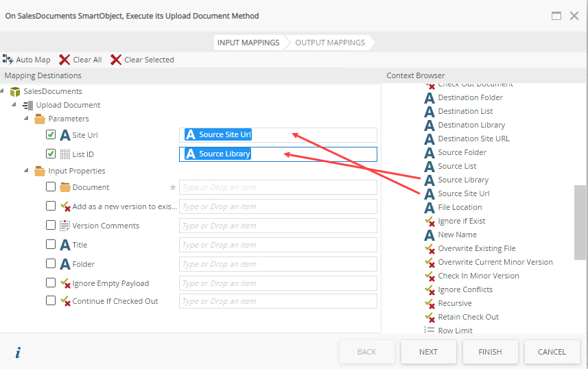
Task: Collapse the Parameters folder
Action: pyautogui.click(x=27, y=119)
